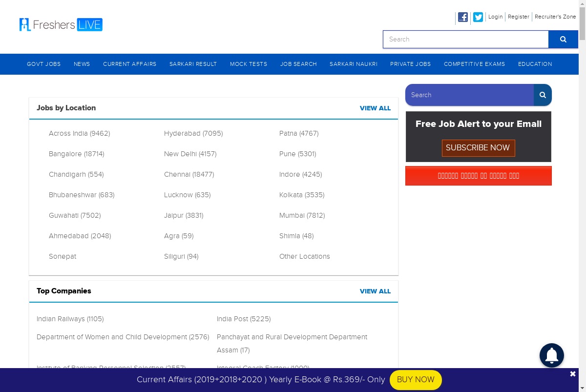The height and width of the screenshot is (392, 586).
Task: Focus the blue sidebar Search field
Action: coord(469,95)
